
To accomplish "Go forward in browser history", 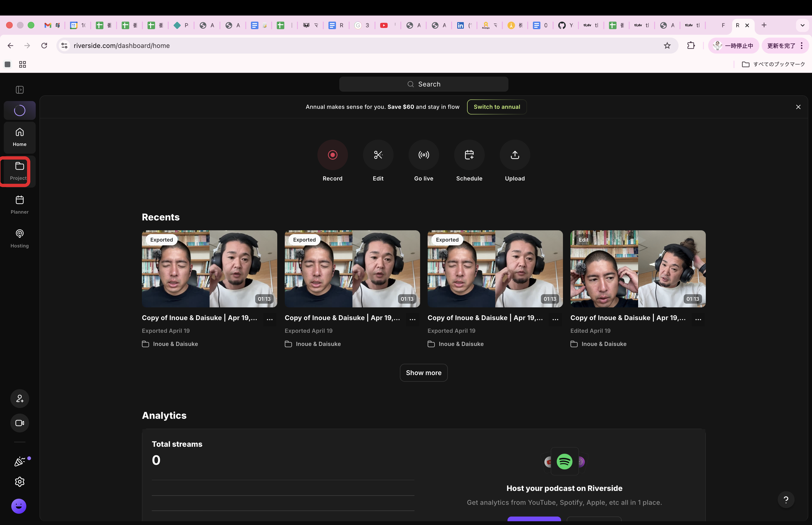I will click(x=27, y=46).
